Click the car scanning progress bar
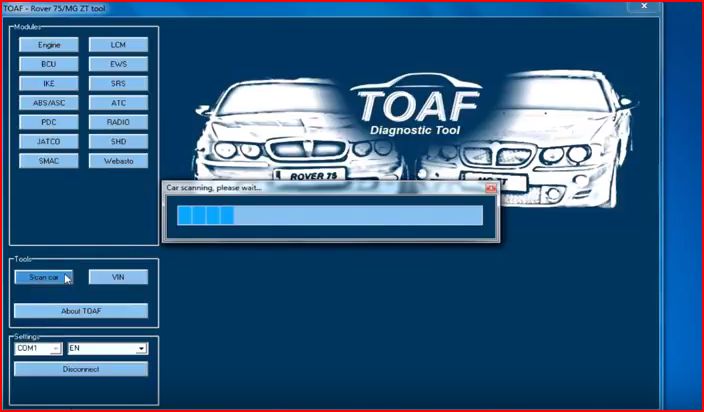704x412 pixels. pyautogui.click(x=330, y=215)
